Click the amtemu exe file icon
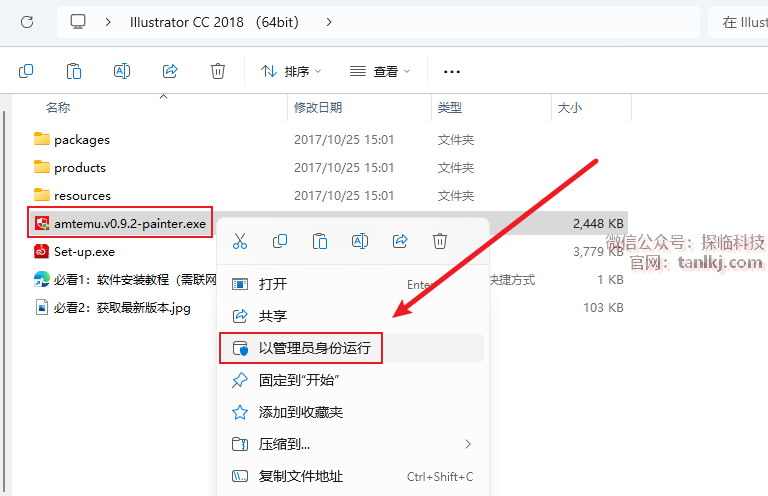 (x=42, y=223)
